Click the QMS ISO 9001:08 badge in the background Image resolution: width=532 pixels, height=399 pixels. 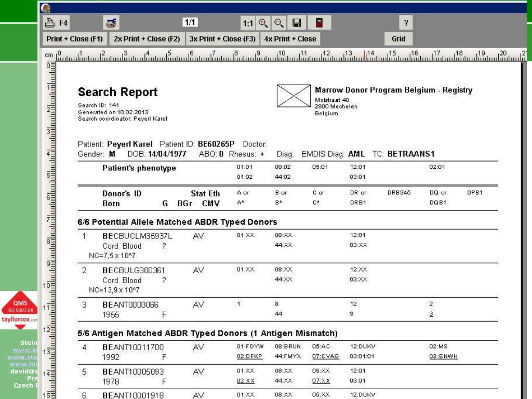click(x=19, y=310)
